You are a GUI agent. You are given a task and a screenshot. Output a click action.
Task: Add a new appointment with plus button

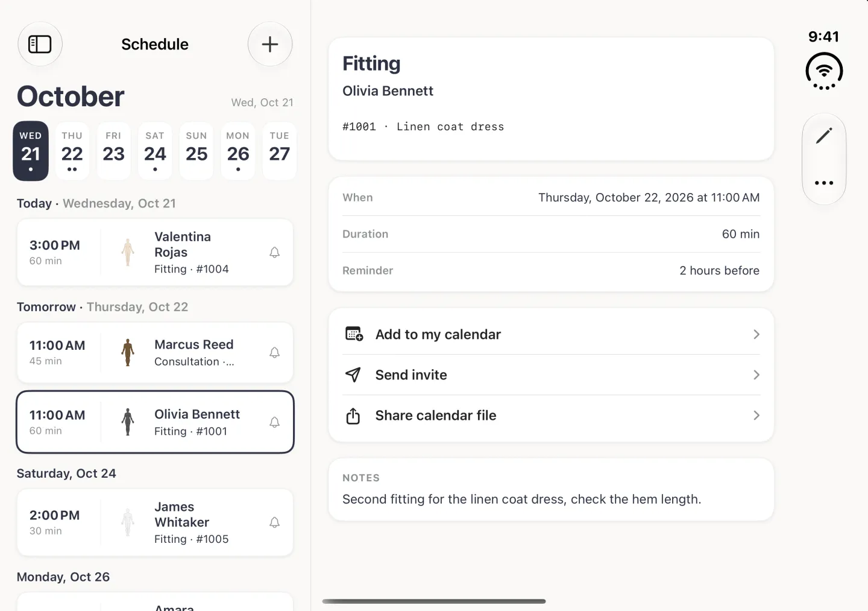coord(270,44)
